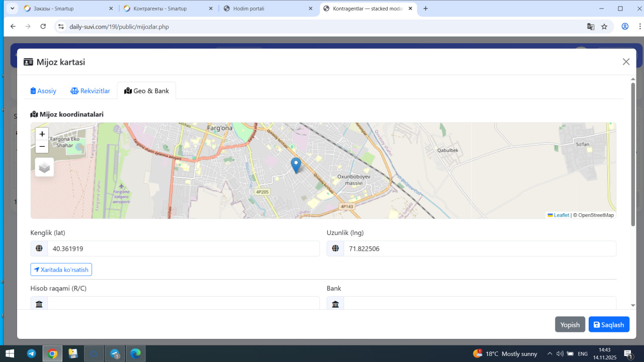Open the Leaflet attribution link
The image size is (644, 362).
tap(561, 215)
